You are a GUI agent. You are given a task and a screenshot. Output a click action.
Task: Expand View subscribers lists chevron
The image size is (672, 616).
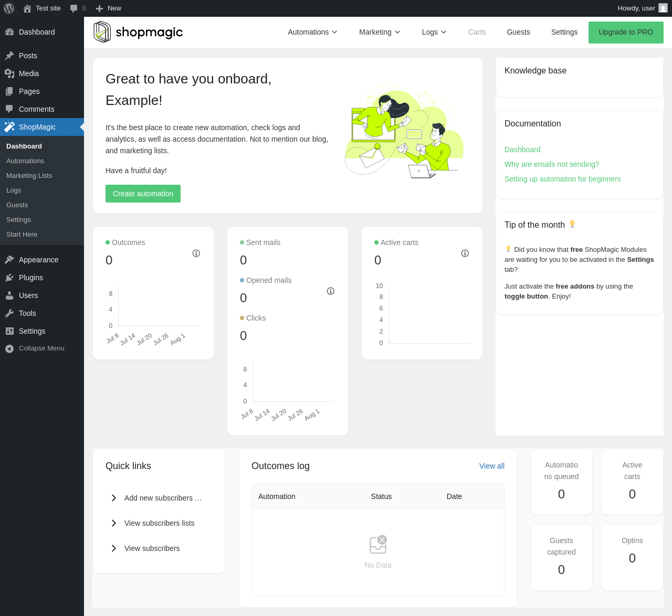(114, 523)
